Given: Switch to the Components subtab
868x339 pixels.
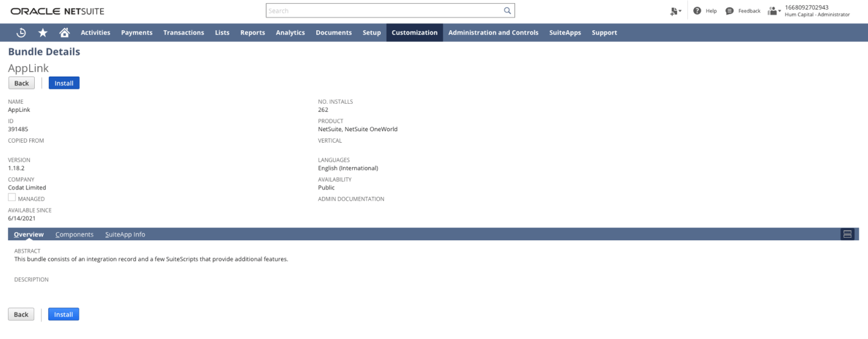Looking at the screenshot, I should 74,234.
